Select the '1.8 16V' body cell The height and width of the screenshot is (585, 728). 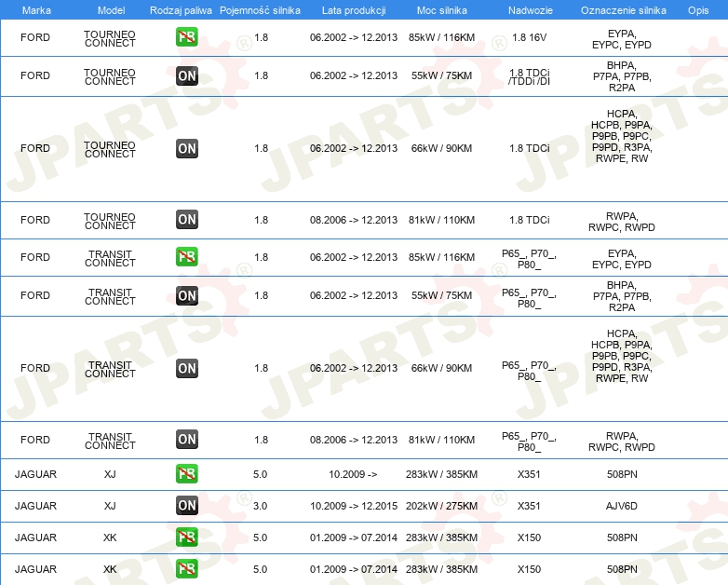530,37
